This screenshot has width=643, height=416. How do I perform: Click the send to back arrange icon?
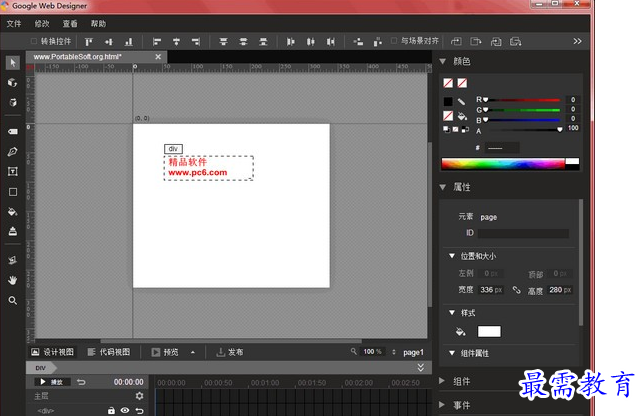pyautogui.click(x=515, y=41)
